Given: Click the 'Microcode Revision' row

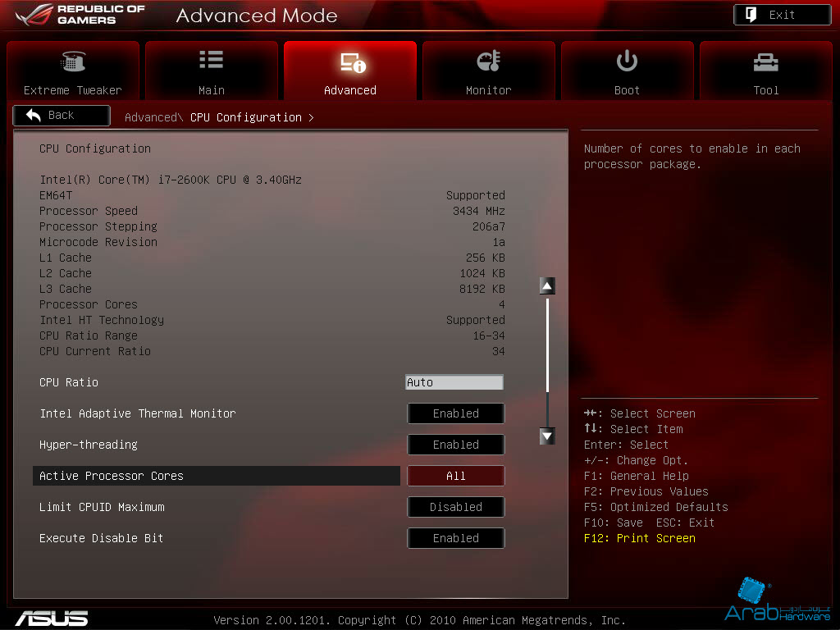Looking at the screenshot, I should 272,242.
